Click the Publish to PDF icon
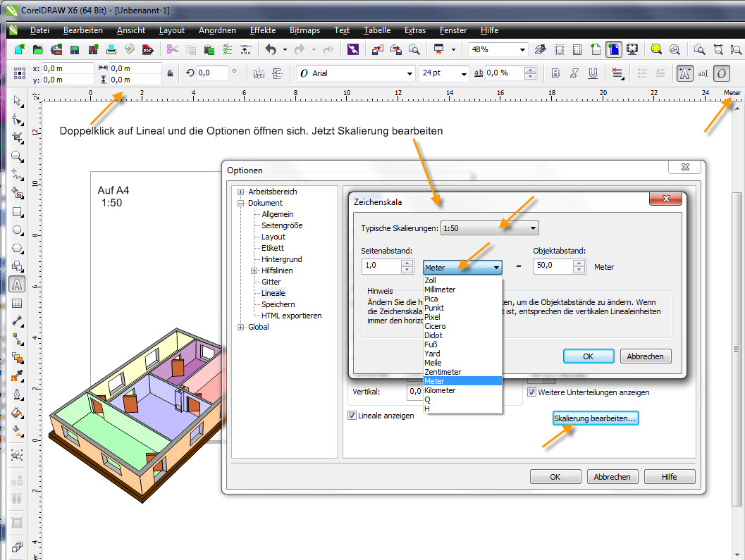 pyautogui.click(x=148, y=49)
